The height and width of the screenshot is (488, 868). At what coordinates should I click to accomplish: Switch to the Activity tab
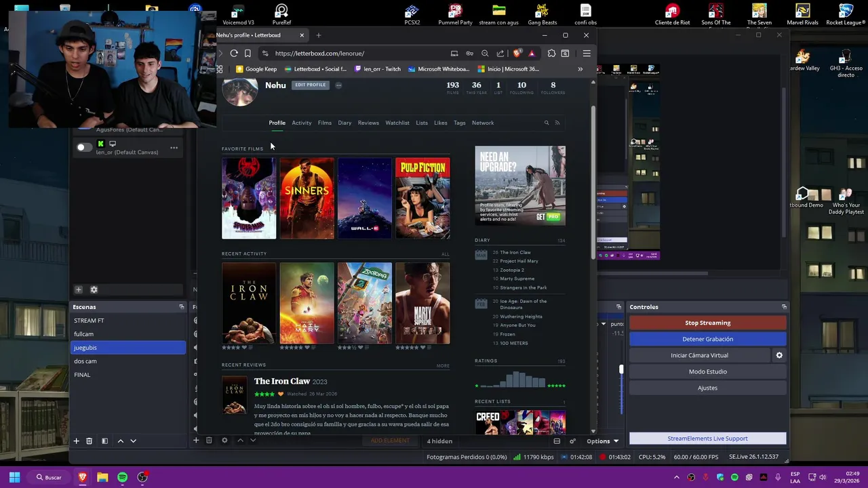[302, 123]
